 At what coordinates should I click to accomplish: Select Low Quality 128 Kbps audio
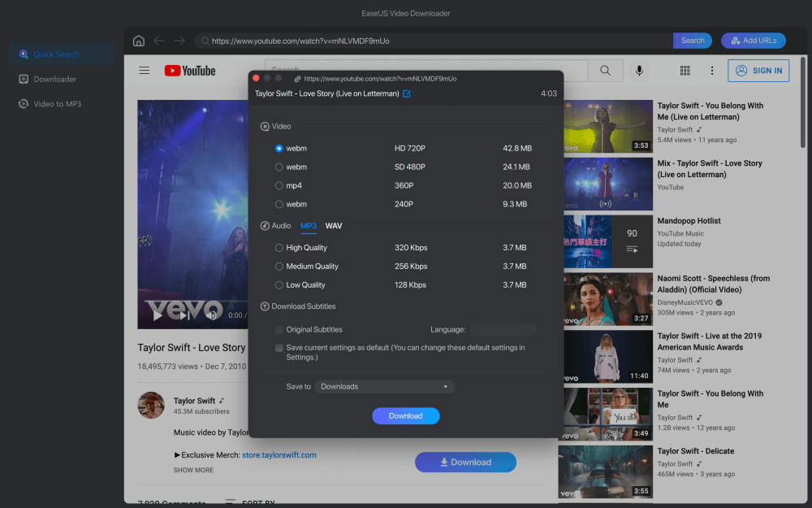279,285
